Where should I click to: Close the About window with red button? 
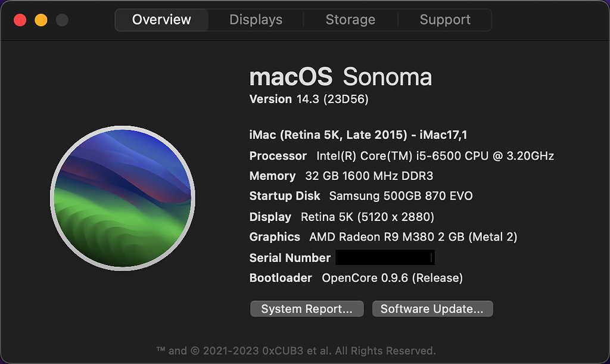point(20,20)
